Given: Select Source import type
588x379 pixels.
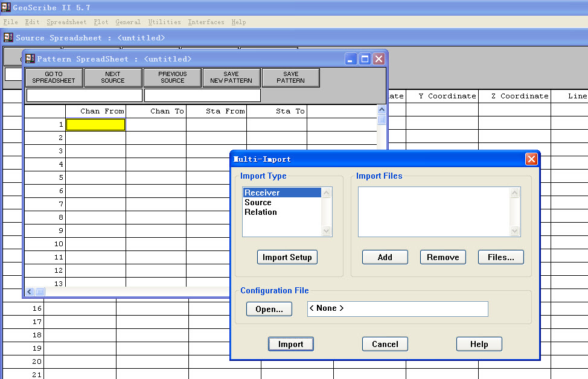Looking at the screenshot, I should tap(282, 202).
